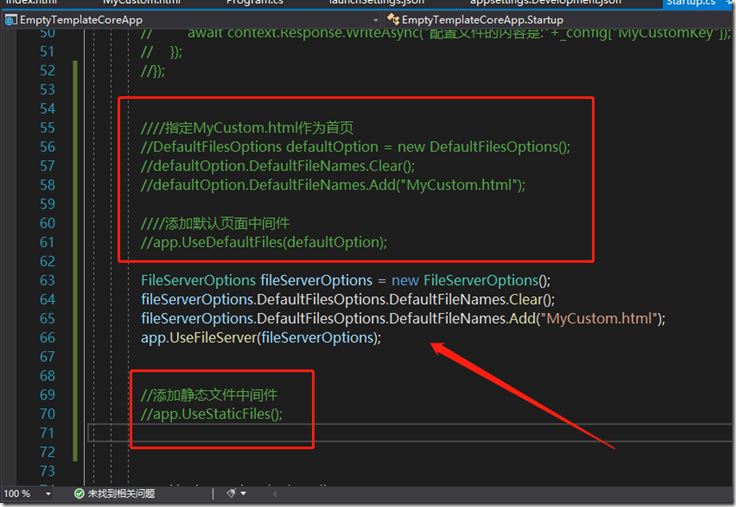Image resolution: width=736 pixels, height=507 pixels.
Task: Place cursor in empty line 71
Action: point(408,433)
